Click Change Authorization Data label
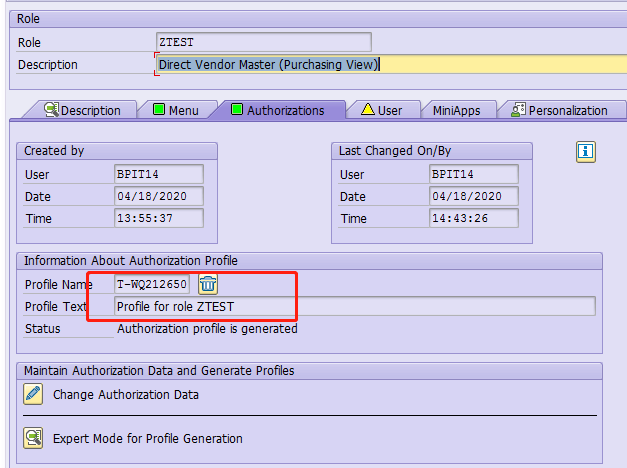Image resolution: width=627 pixels, height=468 pixels. point(126,395)
